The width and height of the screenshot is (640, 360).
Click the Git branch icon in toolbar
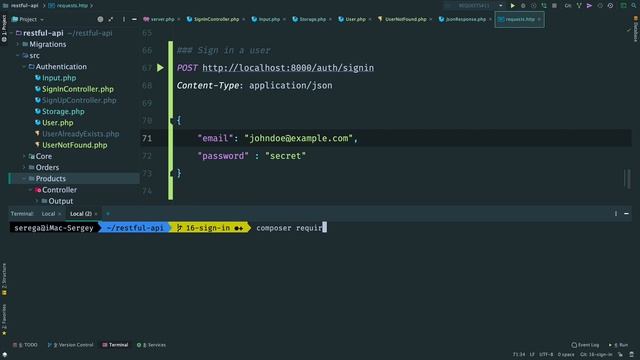[579, 6]
